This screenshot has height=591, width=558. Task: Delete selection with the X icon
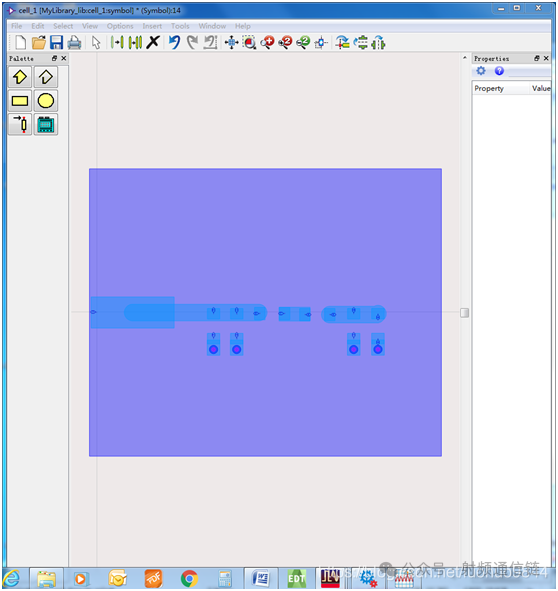tap(153, 42)
